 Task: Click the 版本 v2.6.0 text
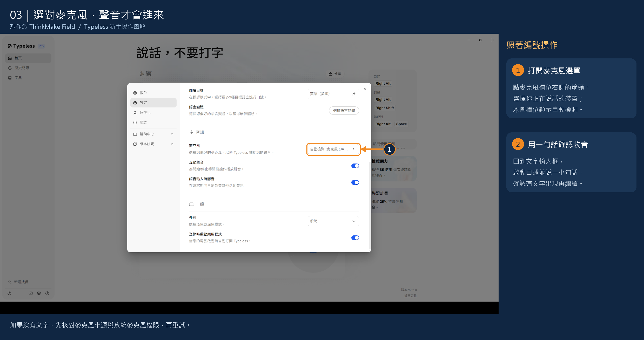tap(409, 290)
